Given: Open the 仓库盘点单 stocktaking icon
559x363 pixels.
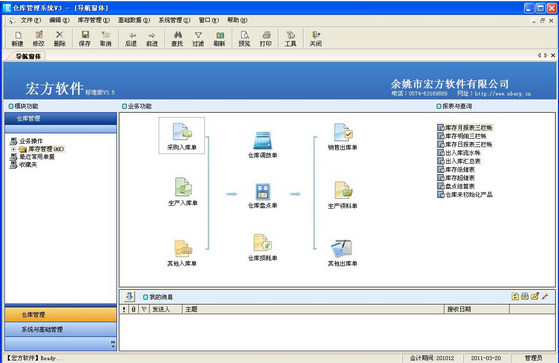Looking at the screenshot, I should (x=263, y=195).
